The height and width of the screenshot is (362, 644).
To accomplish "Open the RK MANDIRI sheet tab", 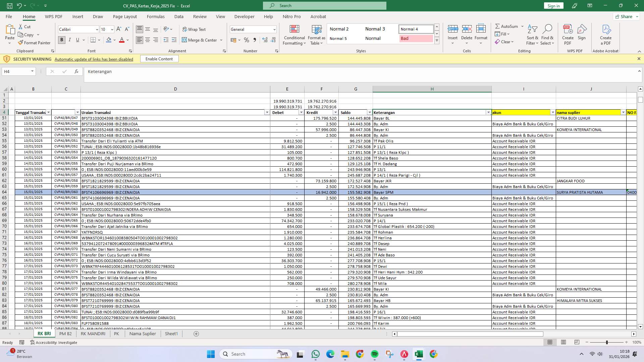I will [x=93, y=334].
